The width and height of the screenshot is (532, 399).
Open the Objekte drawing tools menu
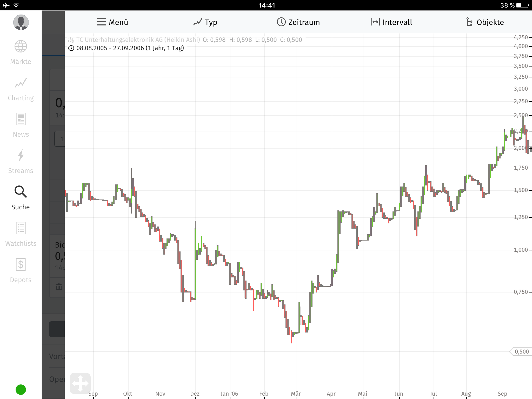click(485, 22)
